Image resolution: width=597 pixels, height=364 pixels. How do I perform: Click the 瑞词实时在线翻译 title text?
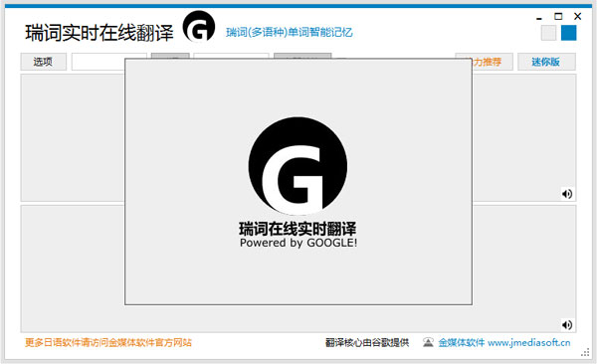click(99, 33)
